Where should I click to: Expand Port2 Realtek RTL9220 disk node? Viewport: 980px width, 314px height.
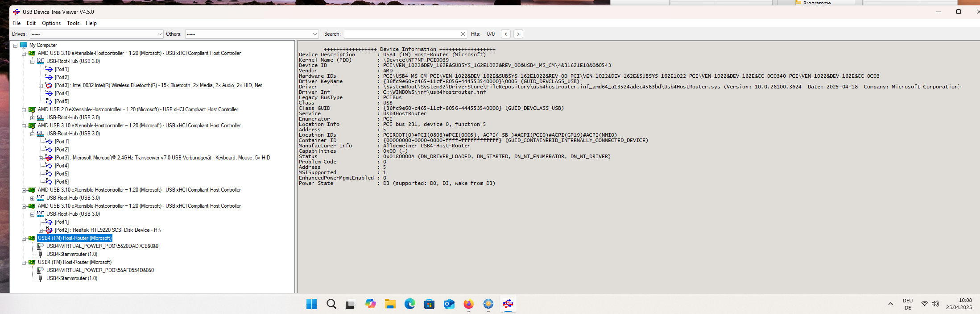tap(41, 230)
